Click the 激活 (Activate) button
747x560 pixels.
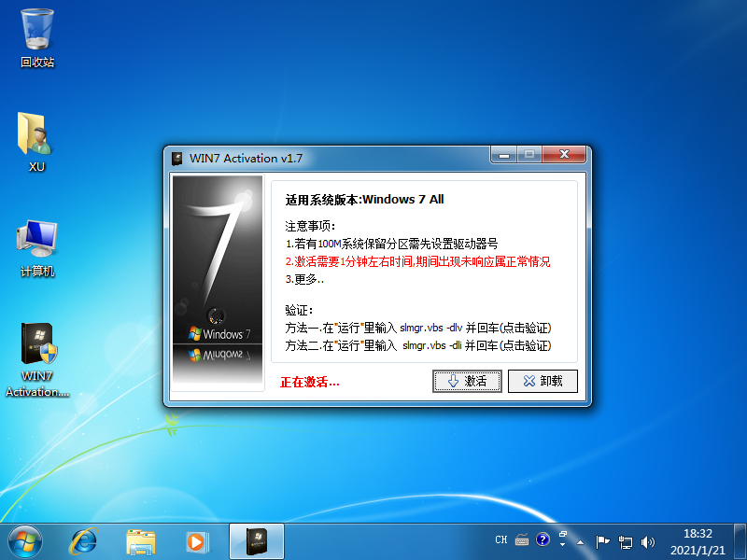click(x=467, y=381)
